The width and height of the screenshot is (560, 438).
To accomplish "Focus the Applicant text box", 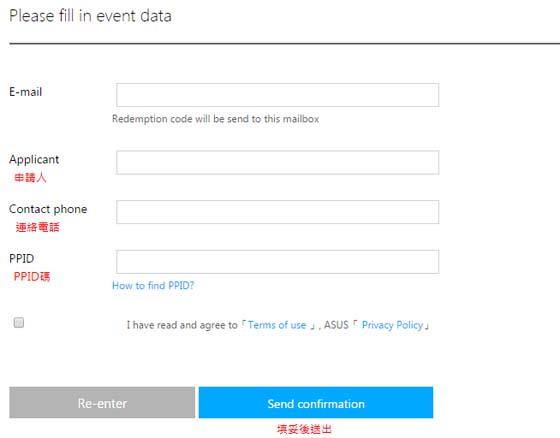I will coord(278,163).
